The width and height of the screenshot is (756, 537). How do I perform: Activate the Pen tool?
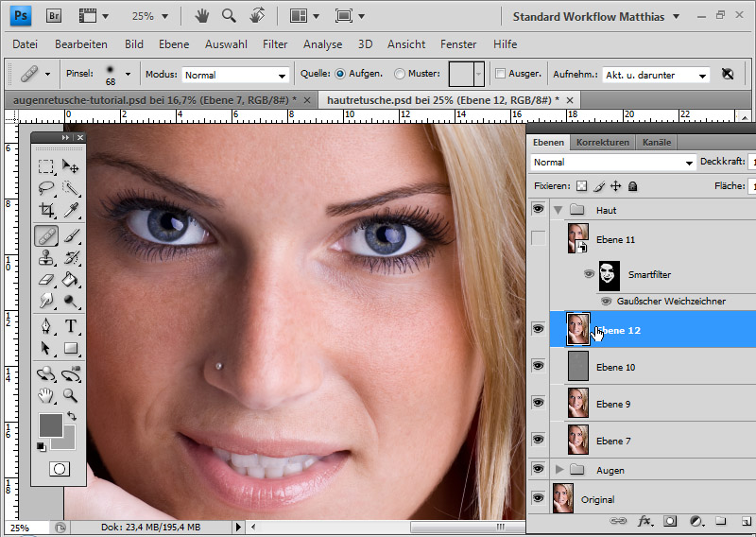(45, 326)
